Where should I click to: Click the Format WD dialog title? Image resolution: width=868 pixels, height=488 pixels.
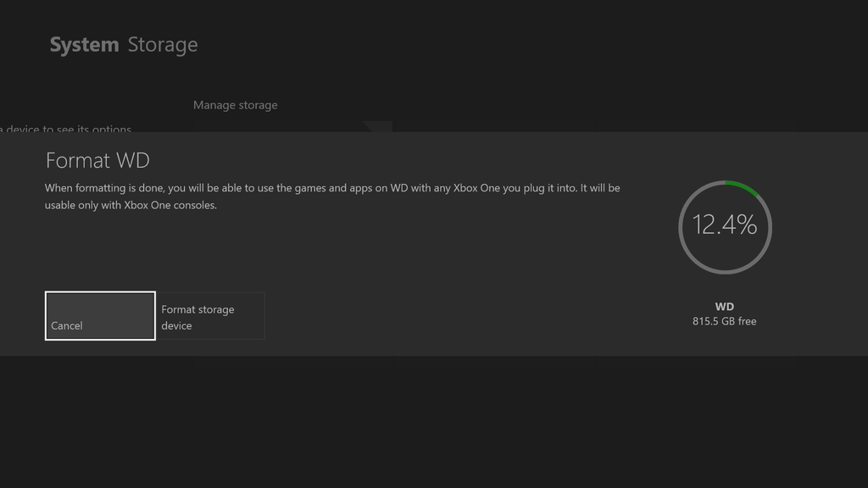click(97, 160)
